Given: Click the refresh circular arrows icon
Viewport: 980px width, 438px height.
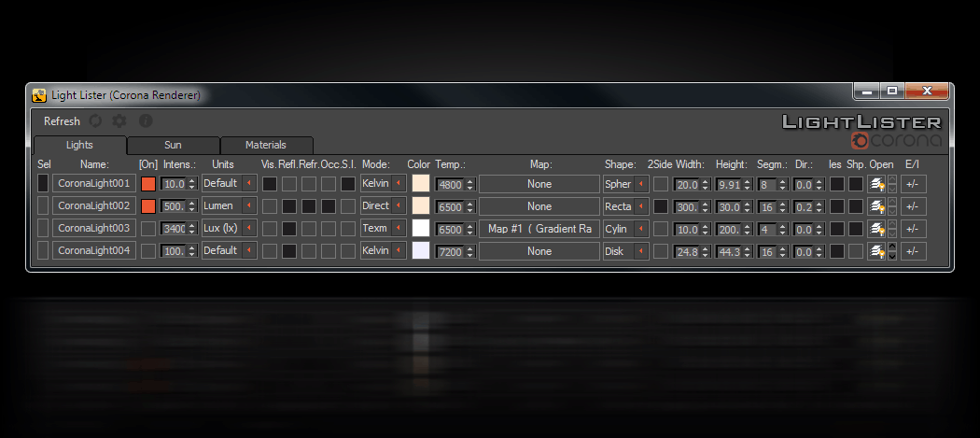Looking at the screenshot, I should tap(95, 120).
